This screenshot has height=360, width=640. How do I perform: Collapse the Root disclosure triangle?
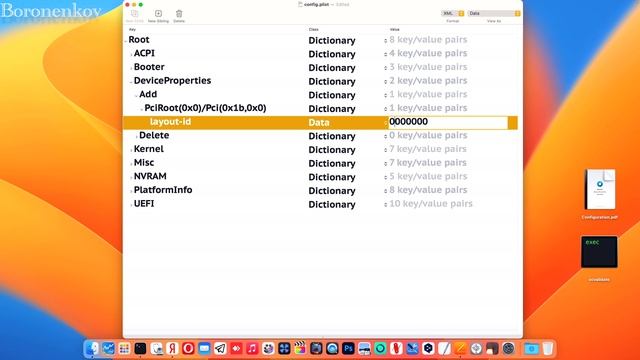point(126,41)
